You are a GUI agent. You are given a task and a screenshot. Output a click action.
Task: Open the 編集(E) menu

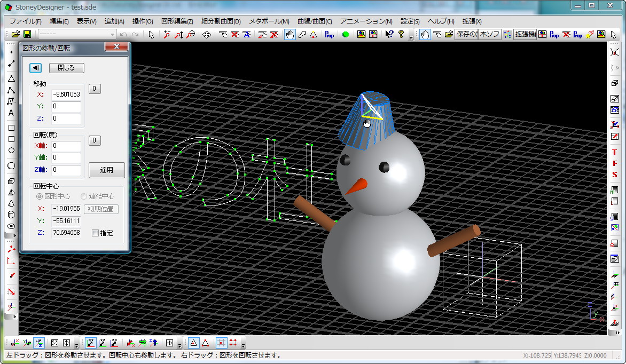(x=59, y=21)
